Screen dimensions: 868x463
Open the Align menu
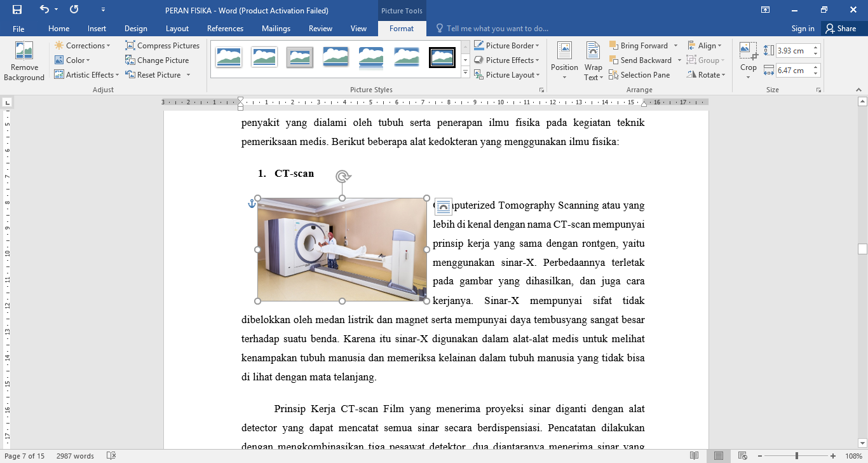pyautogui.click(x=704, y=46)
